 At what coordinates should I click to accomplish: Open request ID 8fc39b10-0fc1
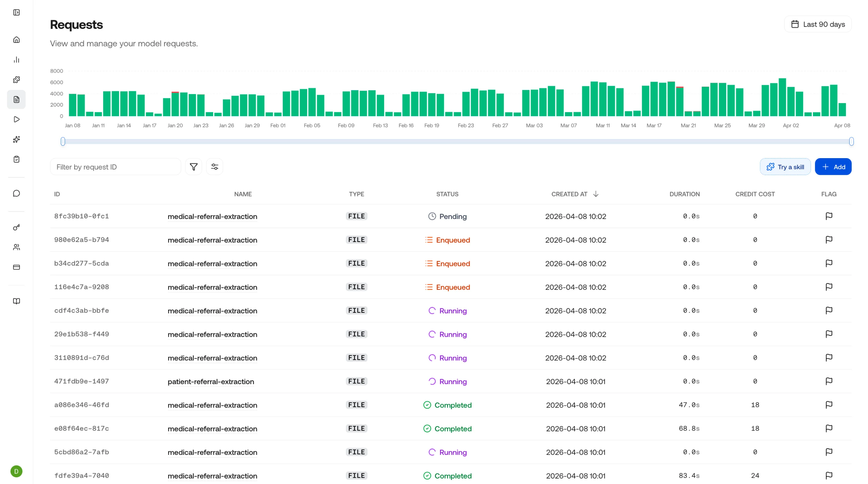click(82, 216)
